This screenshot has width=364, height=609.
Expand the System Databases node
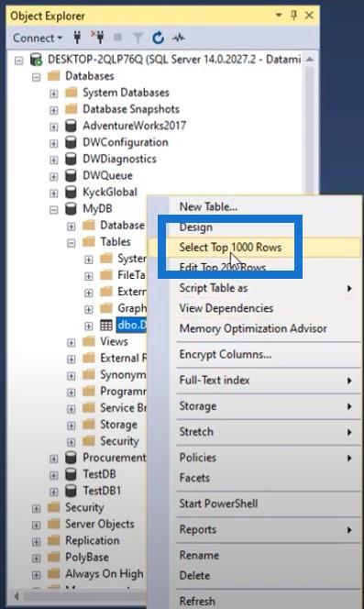[53, 94]
